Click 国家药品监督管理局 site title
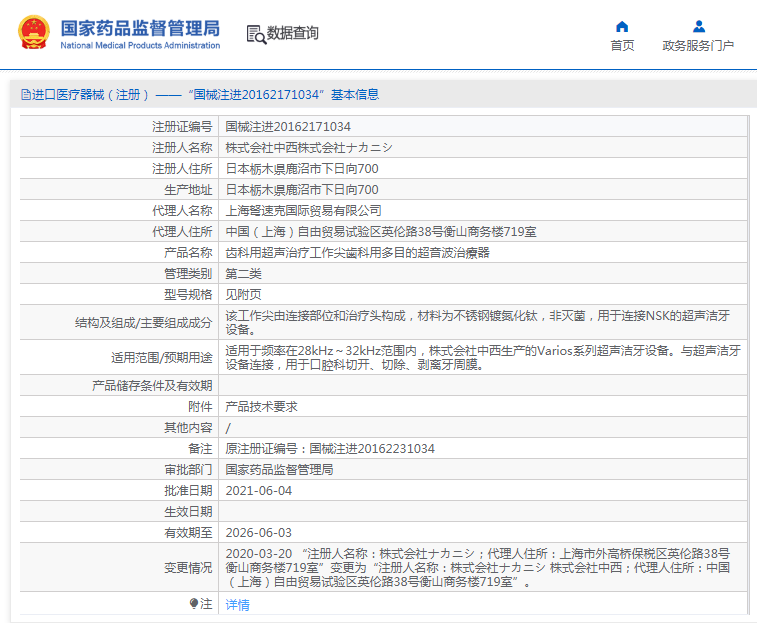This screenshot has height=623, width=757. coord(140,28)
